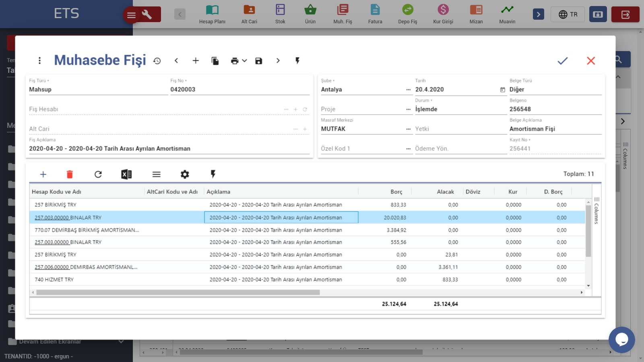Open the Şube lookup for Antalya

[x=408, y=90]
